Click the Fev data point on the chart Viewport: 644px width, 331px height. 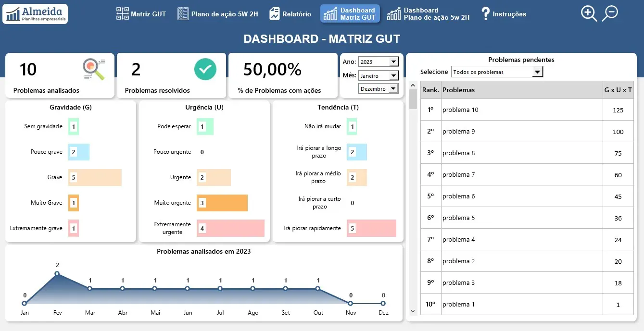pos(57,273)
